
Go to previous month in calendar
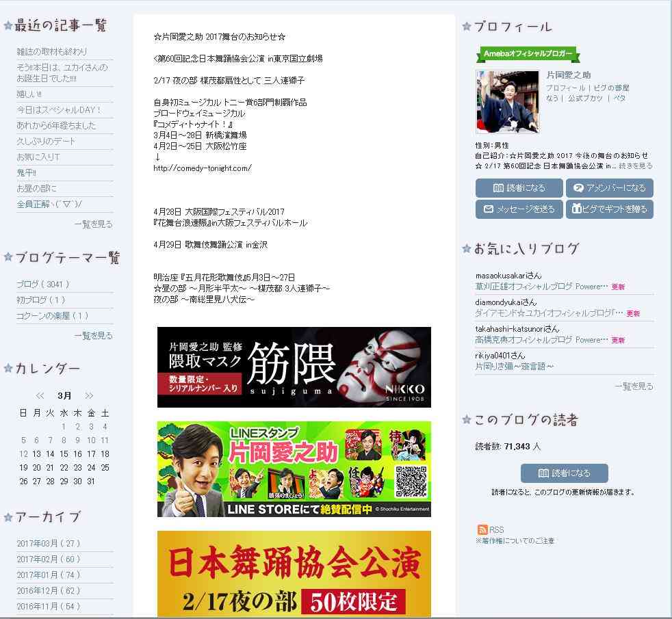pos(40,395)
